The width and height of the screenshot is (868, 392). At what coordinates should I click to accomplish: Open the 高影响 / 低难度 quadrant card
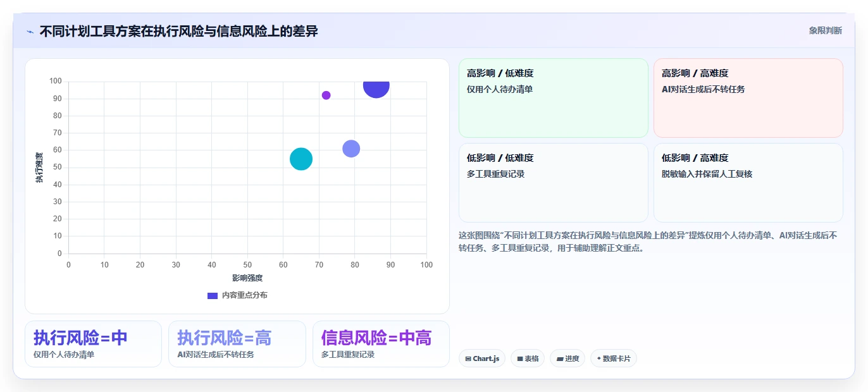554,98
